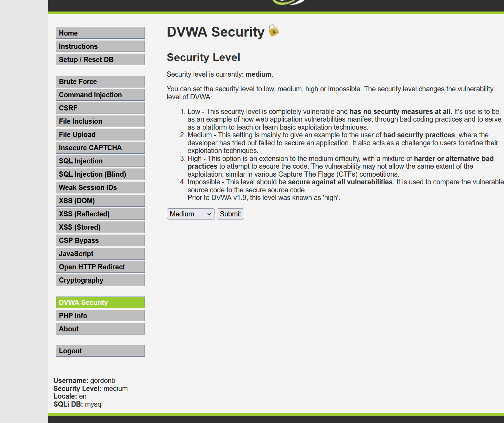This screenshot has width=504, height=423.
Task: Click the 'DVWA Security' page heading
Action: pyautogui.click(x=216, y=32)
